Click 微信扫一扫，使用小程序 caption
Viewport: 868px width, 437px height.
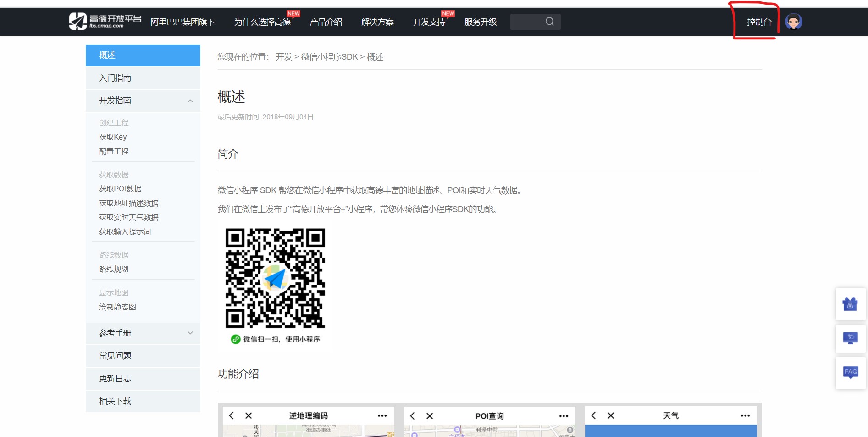[282, 339]
